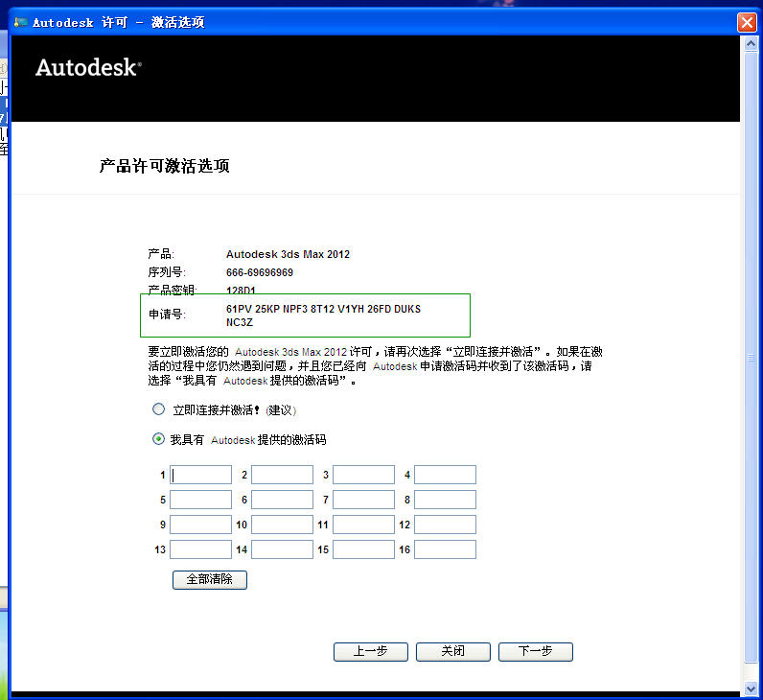Image resolution: width=763 pixels, height=700 pixels.
Task: Select 立即连接并激活 radio option
Action: click(158, 409)
